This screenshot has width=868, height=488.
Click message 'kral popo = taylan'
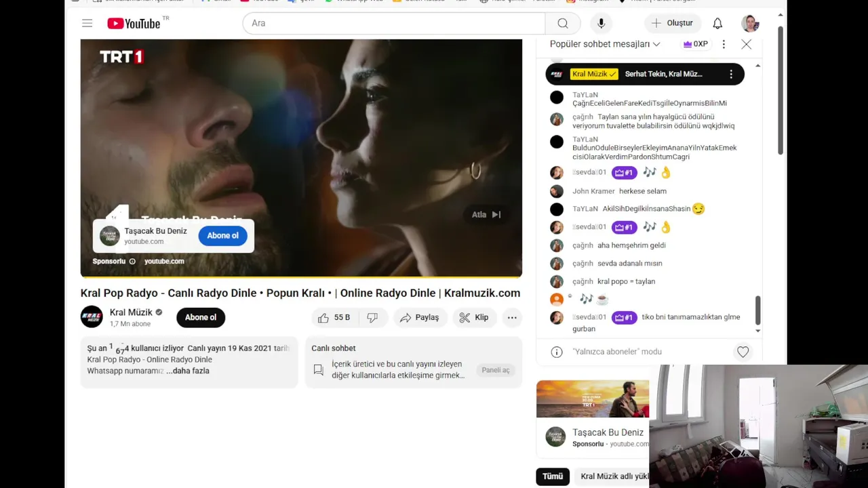pyautogui.click(x=626, y=281)
